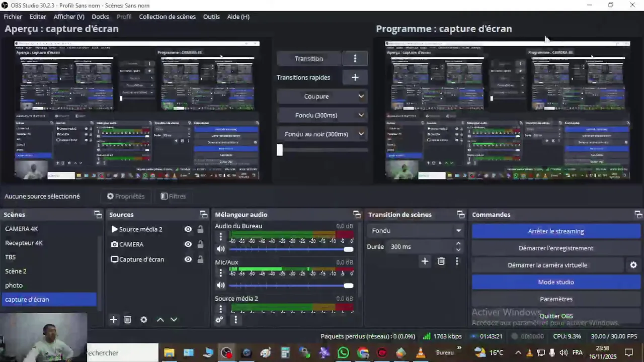Open virtual camera settings gear
The width and height of the screenshot is (644, 362).
tap(633, 265)
